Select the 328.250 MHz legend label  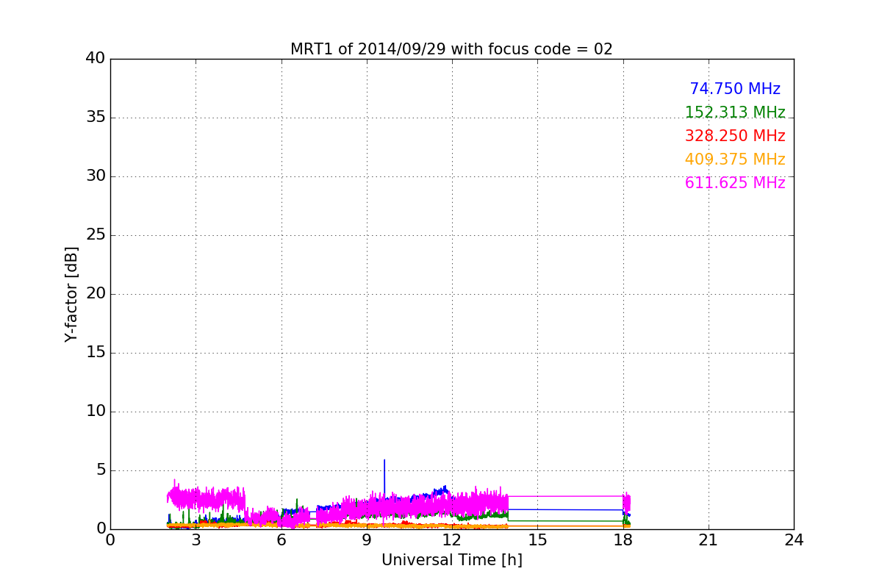735,136
